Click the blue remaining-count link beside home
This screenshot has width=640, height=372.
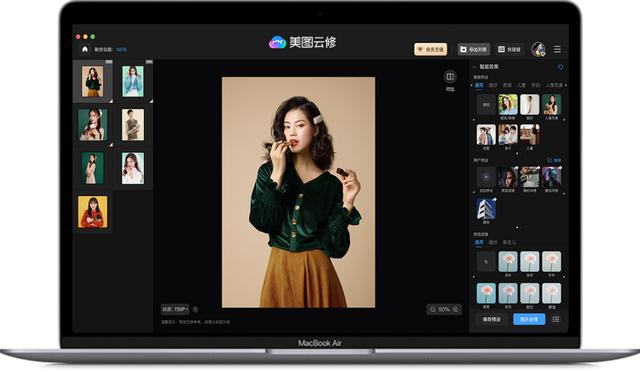121,49
